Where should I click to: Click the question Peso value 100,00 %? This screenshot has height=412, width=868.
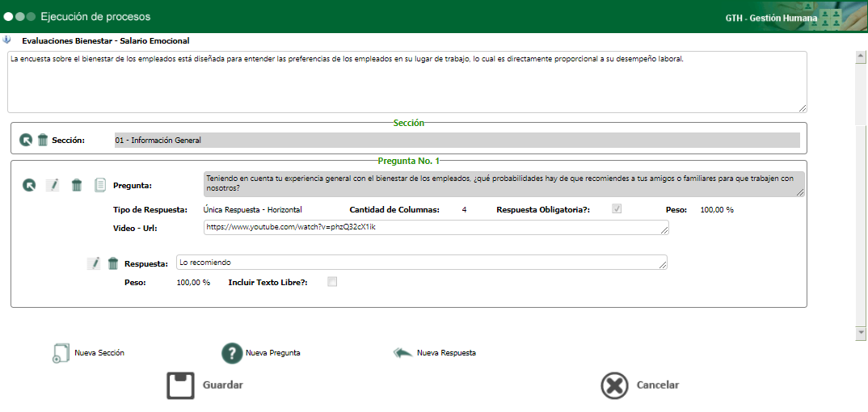pos(717,209)
